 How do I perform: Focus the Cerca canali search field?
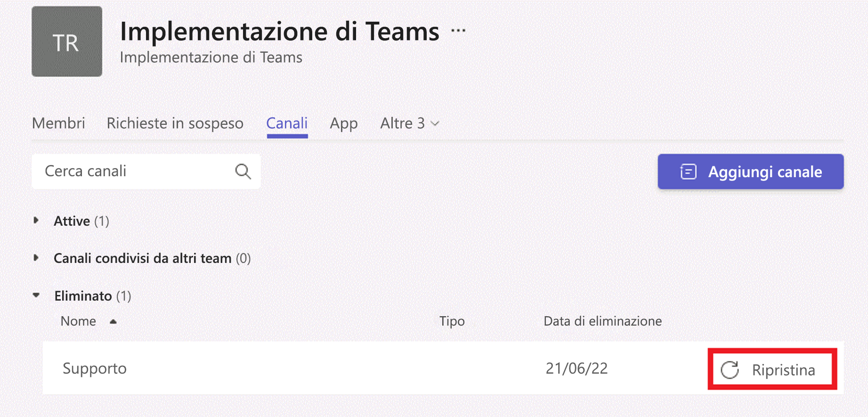pyautogui.click(x=146, y=172)
